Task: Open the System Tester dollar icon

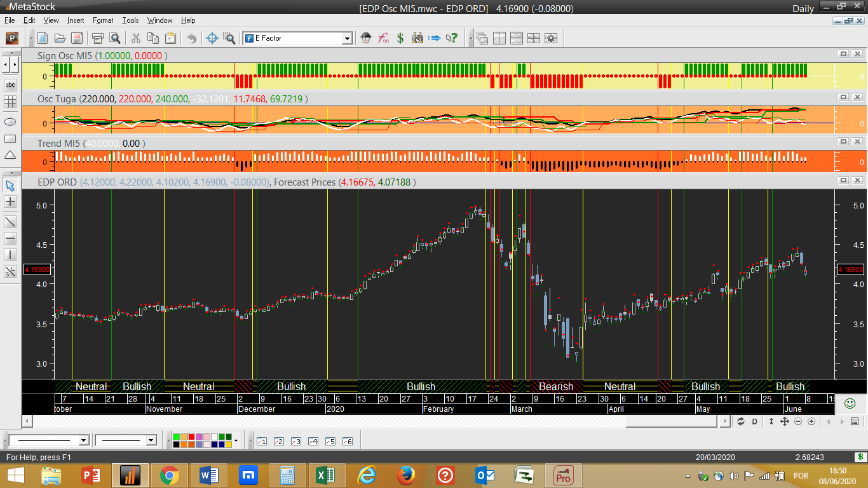Action: tap(400, 38)
